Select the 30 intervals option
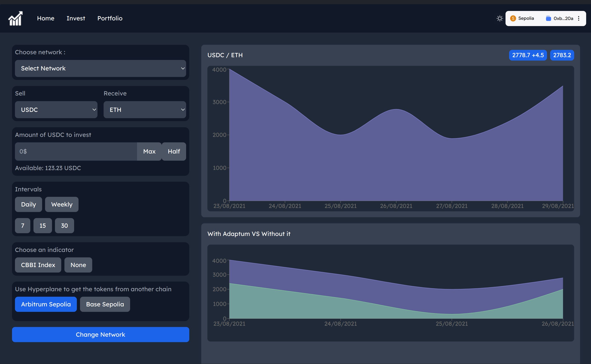Image resolution: width=591 pixels, height=364 pixels. (64, 226)
